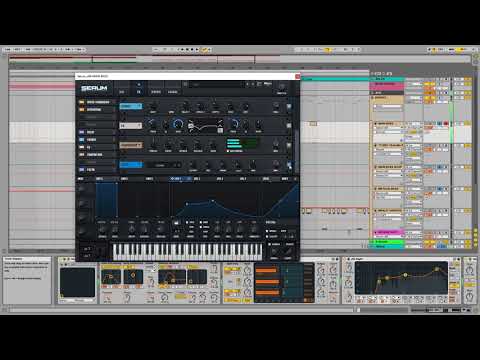The image size is (480, 360).
Task: Select the MOD tab in modulation section
Action: tap(80, 179)
